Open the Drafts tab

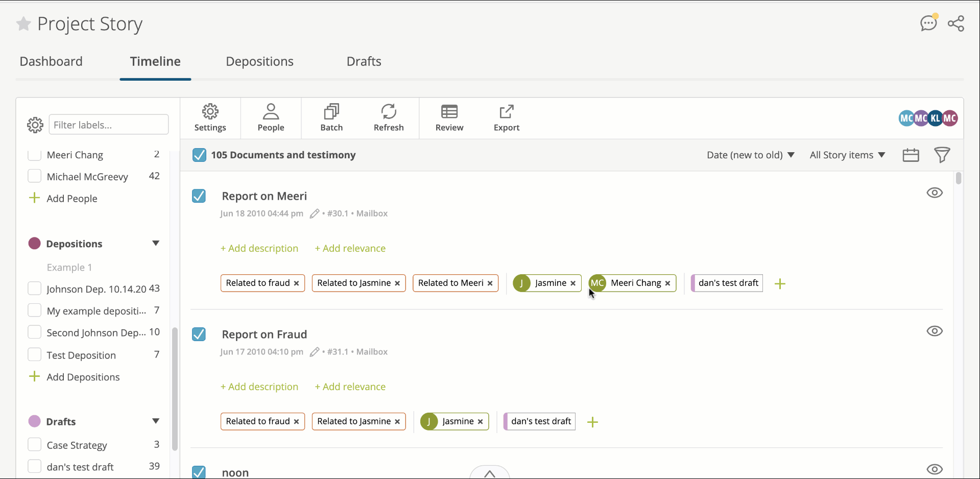pyautogui.click(x=364, y=61)
